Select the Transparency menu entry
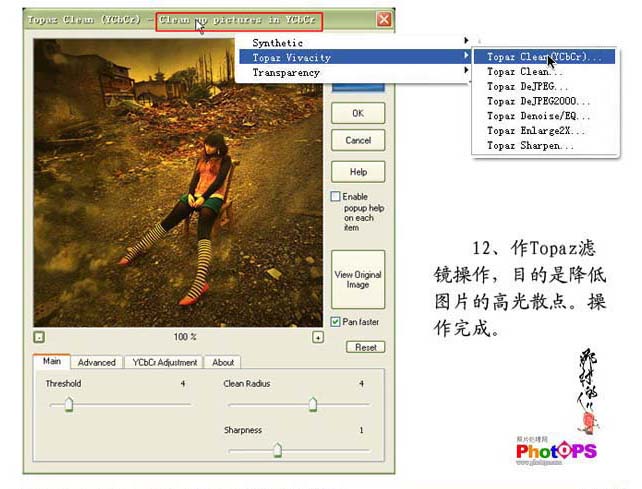The height and width of the screenshot is (489, 642). 355,72
